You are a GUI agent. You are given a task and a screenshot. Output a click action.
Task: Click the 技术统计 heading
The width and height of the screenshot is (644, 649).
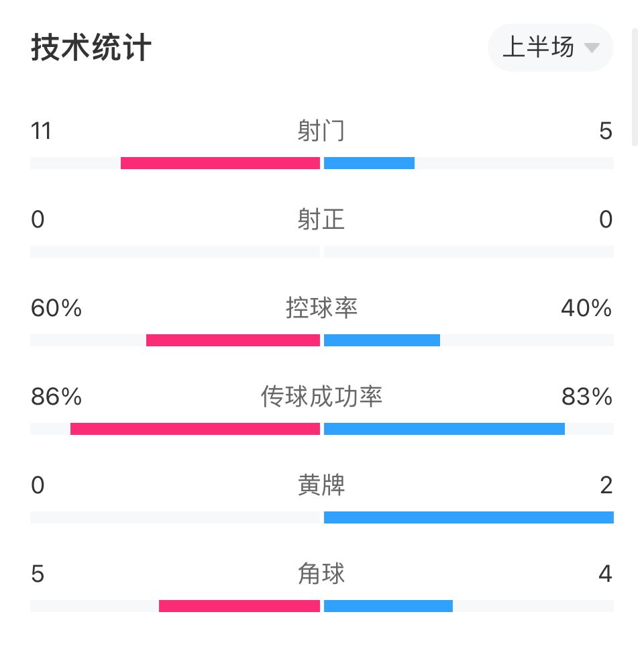click(x=91, y=48)
